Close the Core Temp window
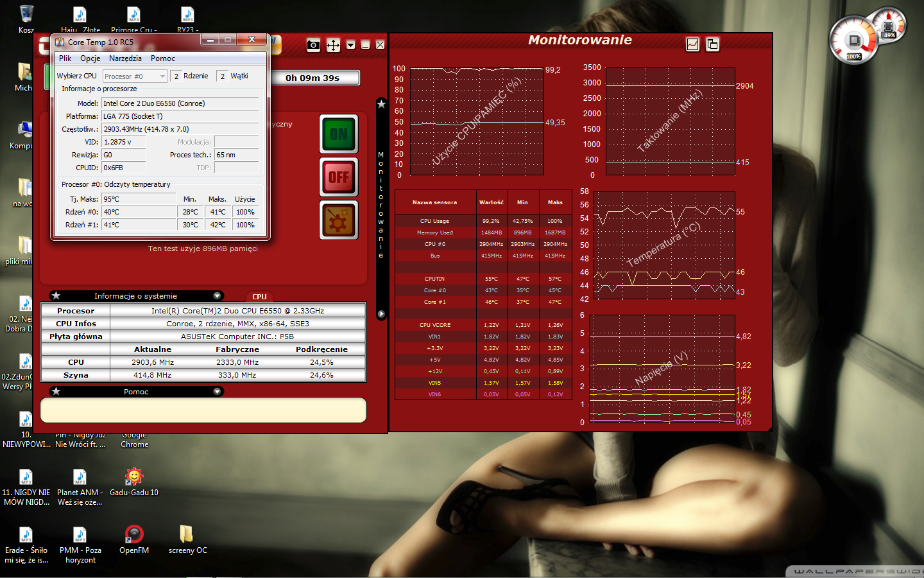 252,40
